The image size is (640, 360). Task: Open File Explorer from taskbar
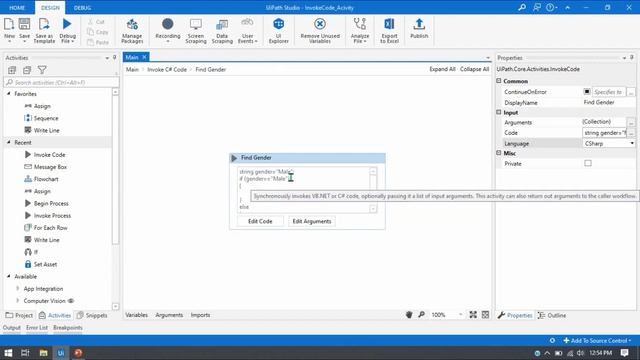43,353
